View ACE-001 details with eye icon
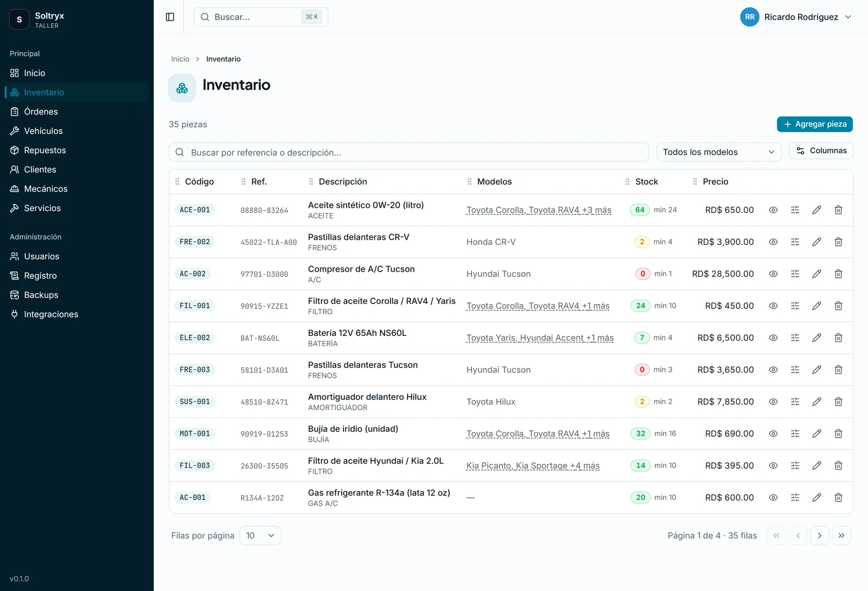The width and height of the screenshot is (868, 591). pyautogui.click(x=773, y=210)
